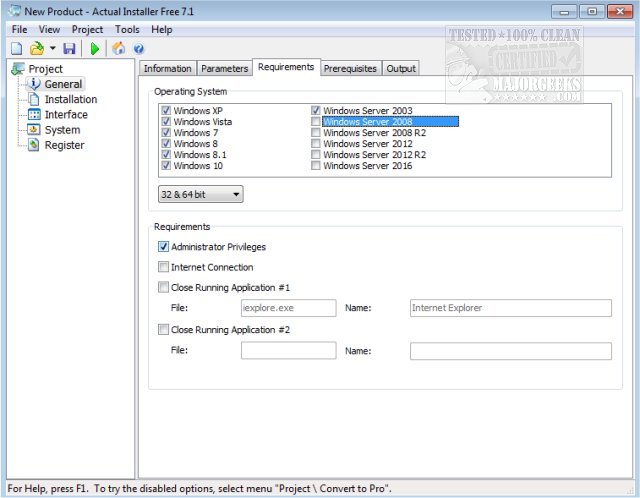Click the Home page toolbar icon
The image size is (640, 498).
coord(119,48)
